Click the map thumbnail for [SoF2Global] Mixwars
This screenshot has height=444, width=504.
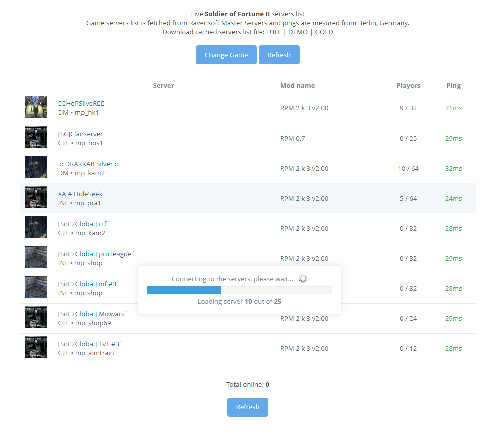(36, 317)
